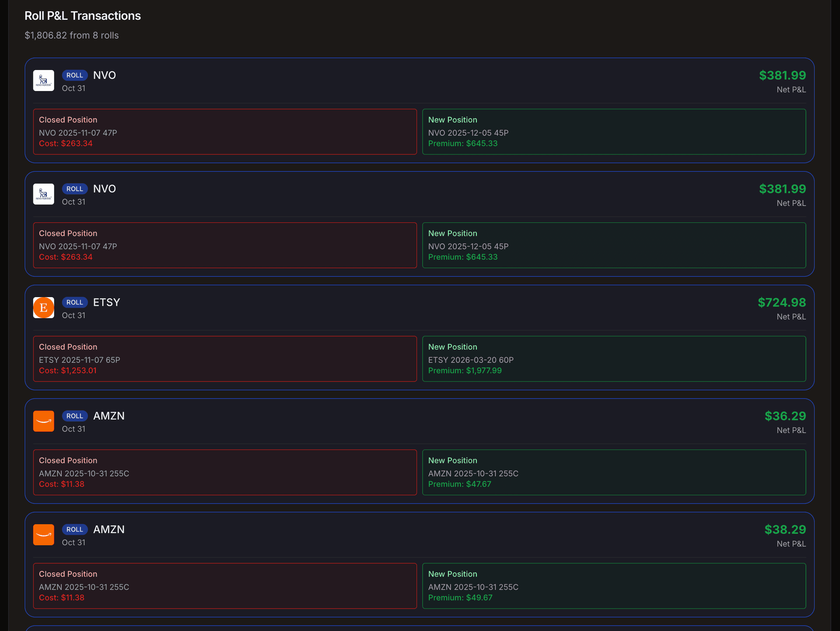The image size is (840, 631).
Task: Click the ROLL badge on the ETSY entry
Action: click(x=75, y=302)
